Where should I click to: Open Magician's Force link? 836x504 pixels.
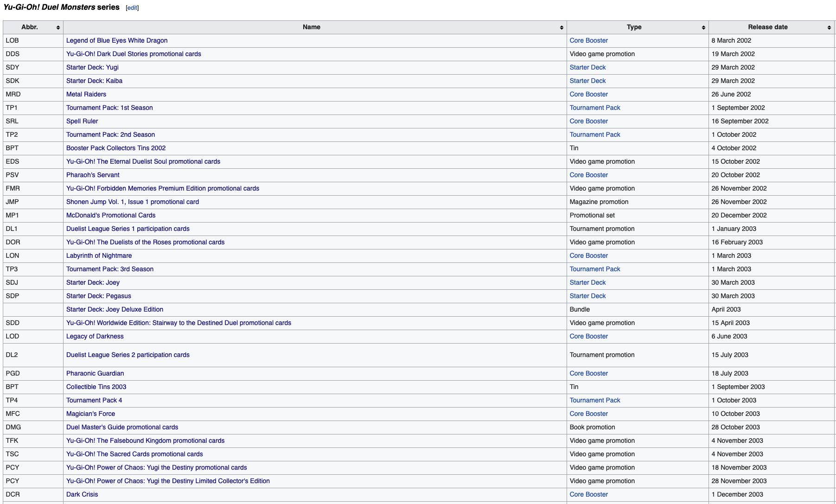point(90,414)
